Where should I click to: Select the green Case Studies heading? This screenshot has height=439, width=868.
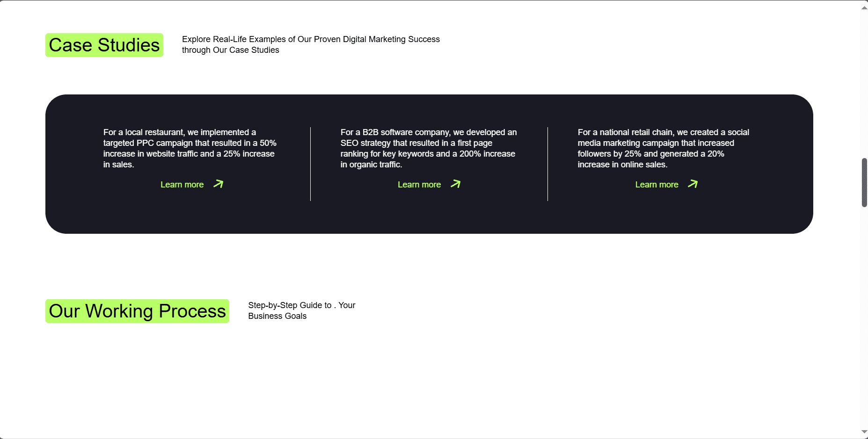pyautogui.click(x=104, y=45)
